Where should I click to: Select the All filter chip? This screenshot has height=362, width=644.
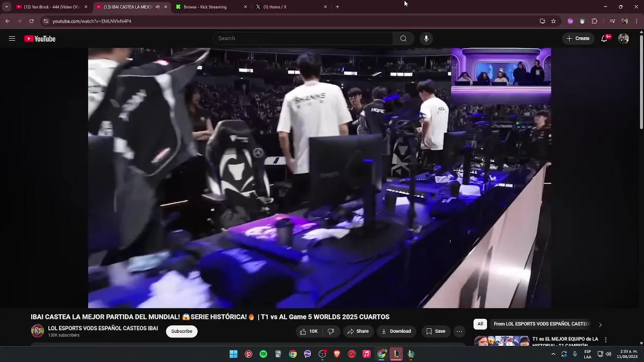point(480,324)
